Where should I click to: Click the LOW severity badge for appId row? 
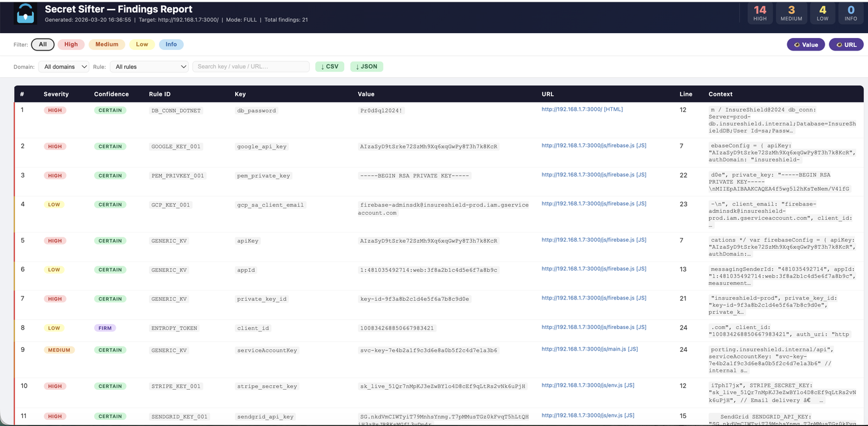[54, 270]
